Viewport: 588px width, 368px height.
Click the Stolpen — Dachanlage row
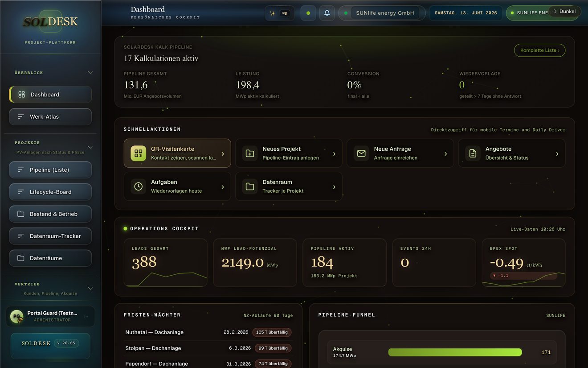pos(208,348)
